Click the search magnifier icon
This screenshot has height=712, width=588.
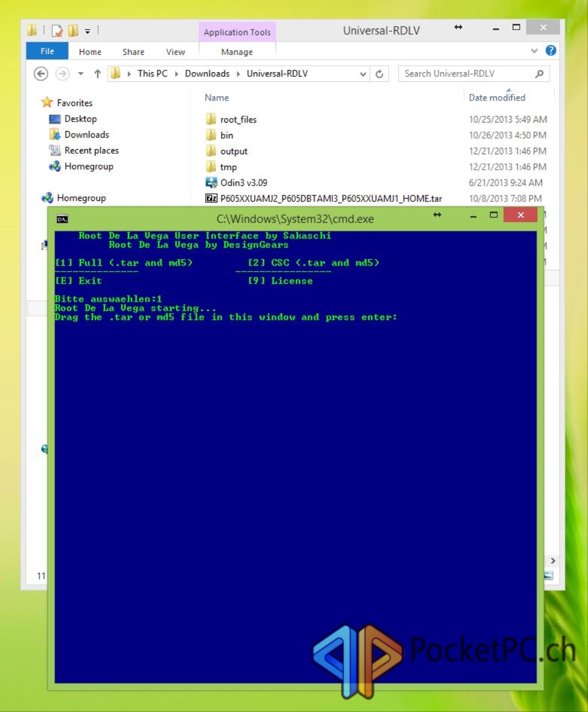pos(539,74)
